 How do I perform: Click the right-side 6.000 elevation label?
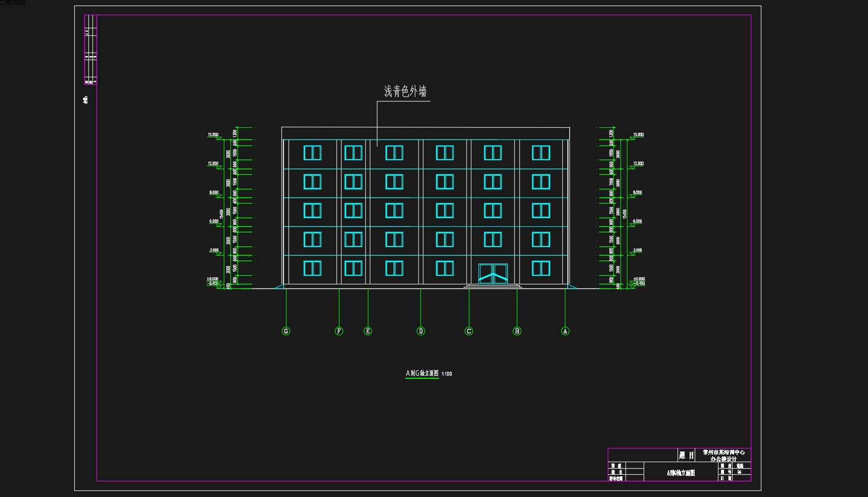coord(638,221)
